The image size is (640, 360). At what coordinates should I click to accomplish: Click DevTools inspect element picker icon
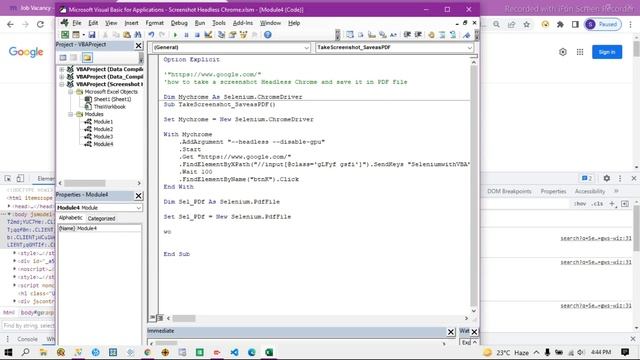tap(8, 178)
